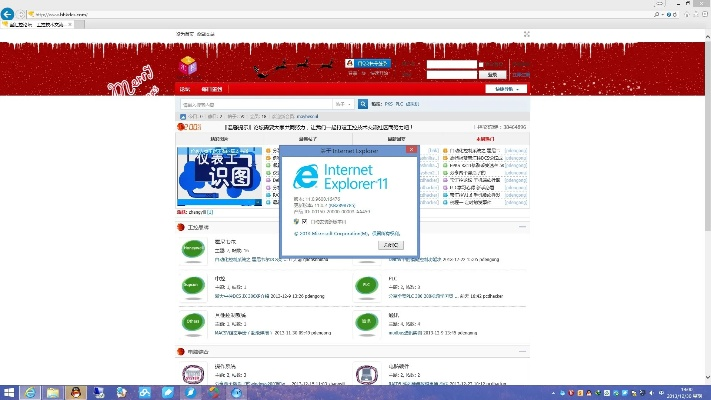This screenshot has height=400, width=711.
Task: Open the search type dropdown beside search box
Action: 343,104
